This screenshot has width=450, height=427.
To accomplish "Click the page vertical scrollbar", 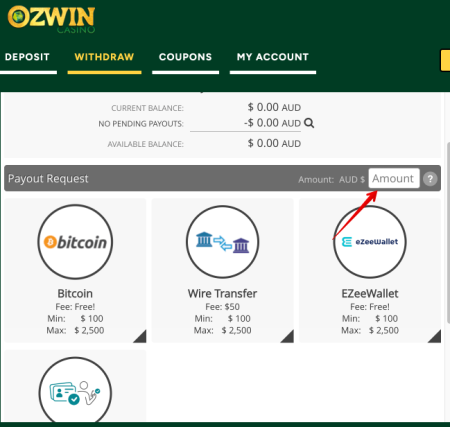I will click(448, 232).
